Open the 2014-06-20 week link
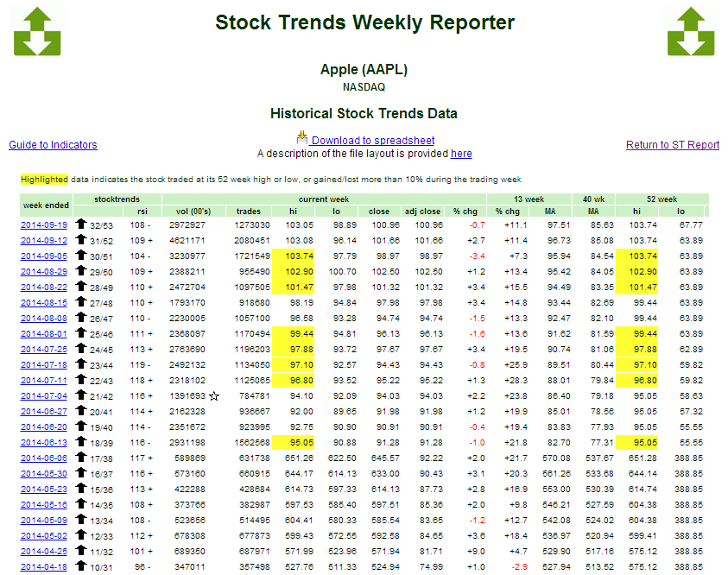The width and height of the screenshot is (728, 575). 44,427
